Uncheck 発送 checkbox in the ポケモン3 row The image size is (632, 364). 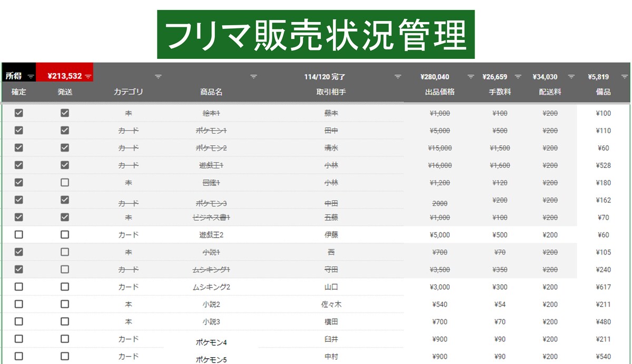tap(65, 200)
